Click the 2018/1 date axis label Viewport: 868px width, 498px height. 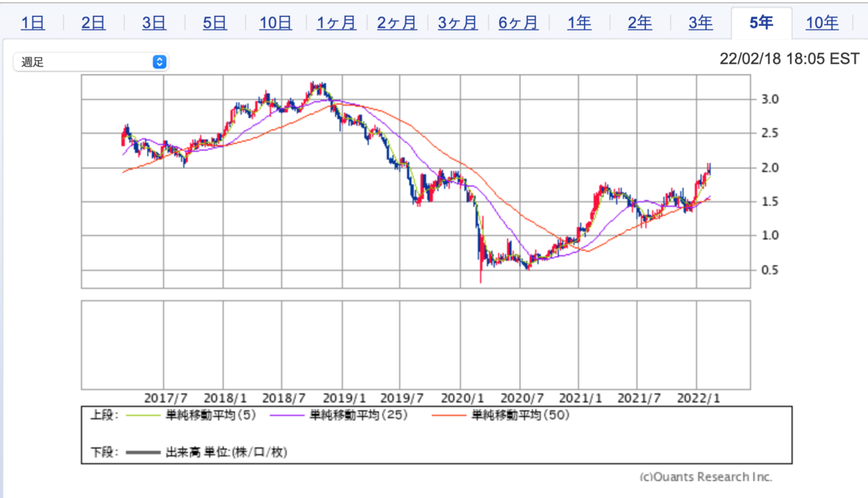click(226, 398)
